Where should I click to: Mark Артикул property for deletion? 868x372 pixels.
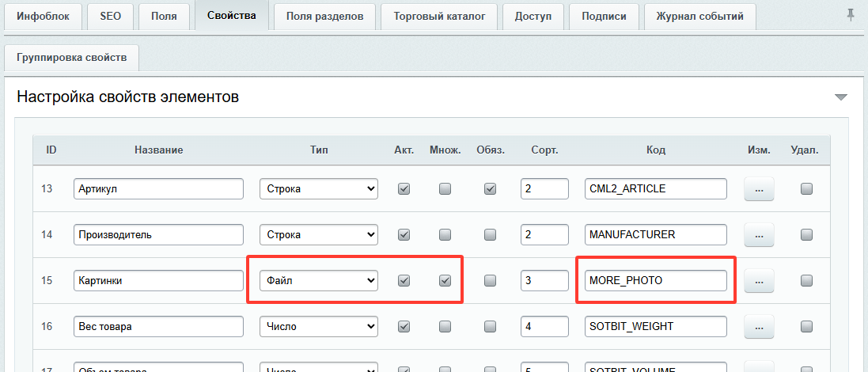pyautogui.click(x=806, y=188)
